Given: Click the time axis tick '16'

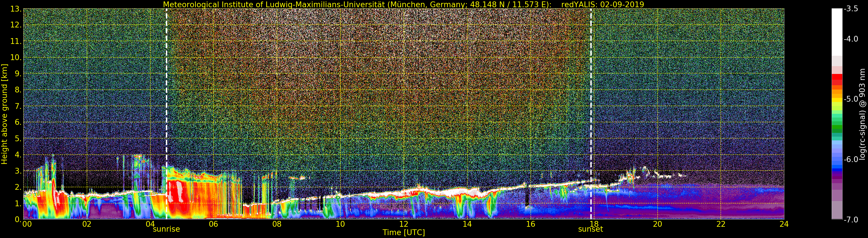Looking at the screenshot, I should 530,224.
